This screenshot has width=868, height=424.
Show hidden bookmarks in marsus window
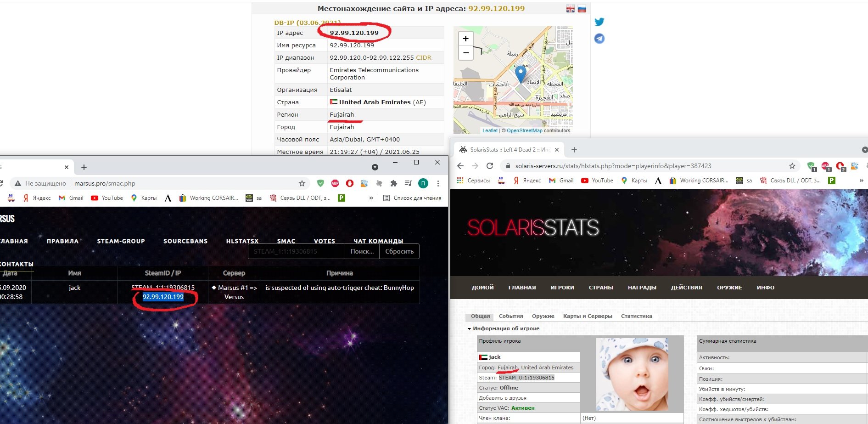click(371, 198)
